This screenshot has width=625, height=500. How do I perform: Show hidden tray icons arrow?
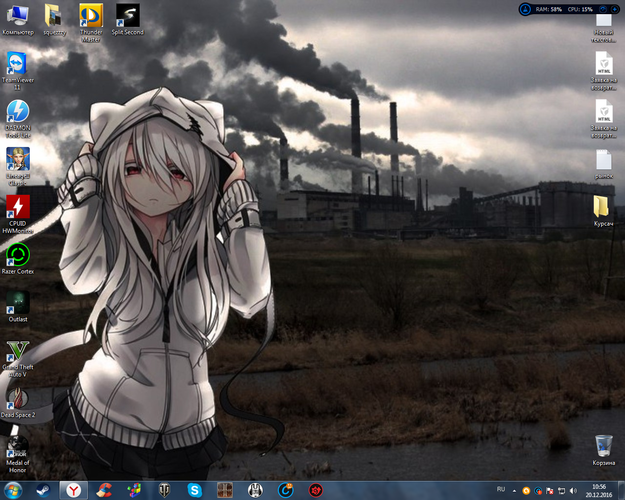[x=514, y=491]
